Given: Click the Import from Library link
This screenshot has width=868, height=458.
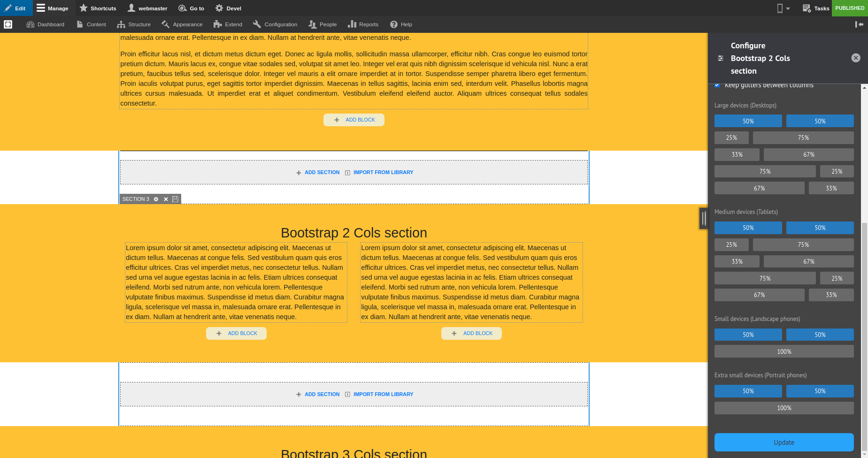Looking at the screenshot, I should click(x=383, y=172).
